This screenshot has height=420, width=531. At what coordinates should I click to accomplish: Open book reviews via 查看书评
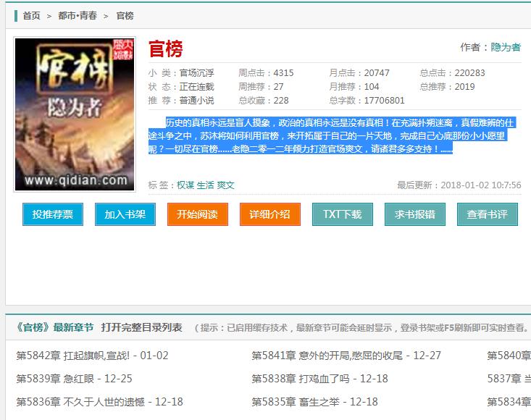487,214
